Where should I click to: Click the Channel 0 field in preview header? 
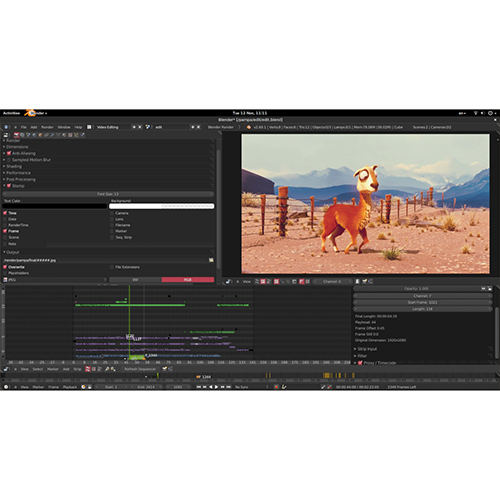332,282
